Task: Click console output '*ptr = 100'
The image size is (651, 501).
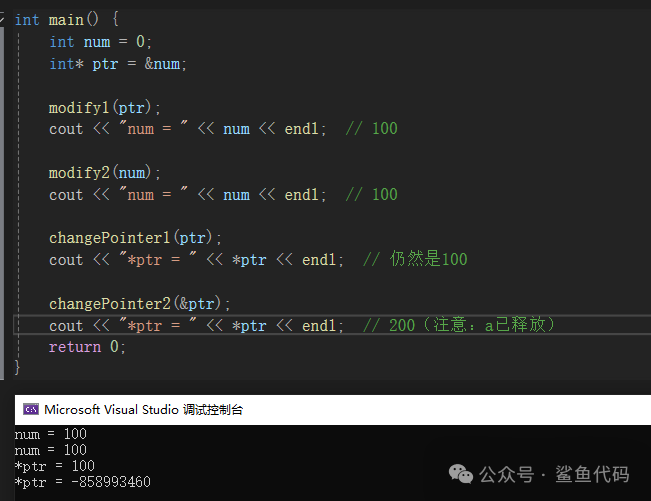Action: (x=55, y=466)
